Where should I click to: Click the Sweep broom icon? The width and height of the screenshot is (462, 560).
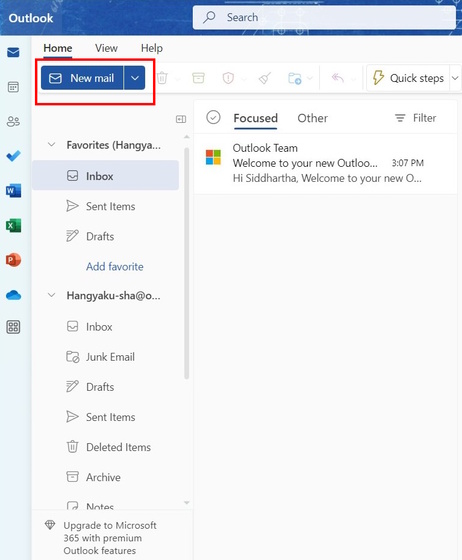(x=265, y=78)
